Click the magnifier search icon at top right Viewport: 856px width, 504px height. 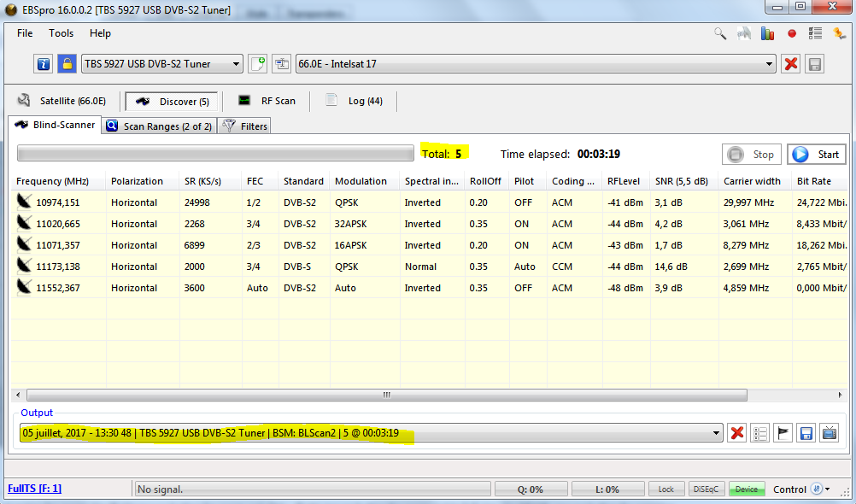click(x=720, y=34)
